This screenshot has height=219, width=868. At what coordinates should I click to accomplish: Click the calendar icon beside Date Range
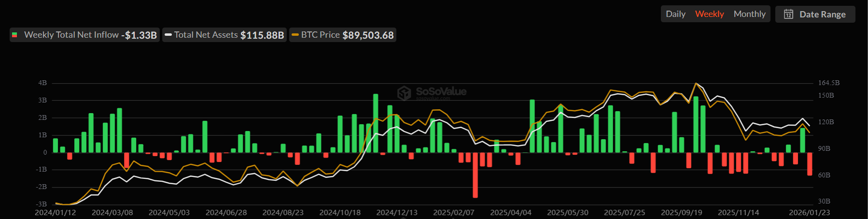pyautogui.click(x=788, y=14)
